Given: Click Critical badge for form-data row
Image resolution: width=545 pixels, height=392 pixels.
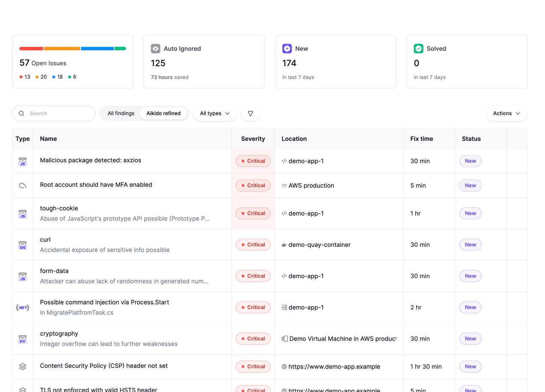Looking at the screenshot, I should click(253, 276).
